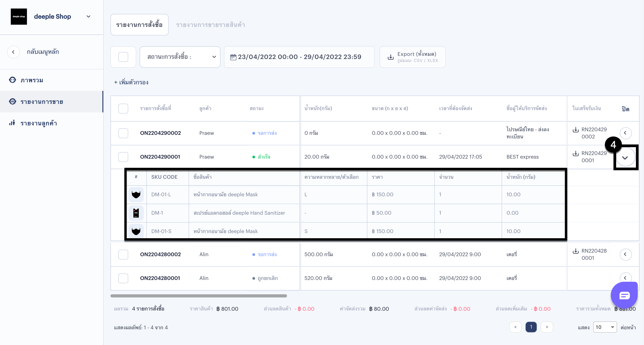
Task: Open the order status filter dropdown
Action: click(x=180, y=57)
